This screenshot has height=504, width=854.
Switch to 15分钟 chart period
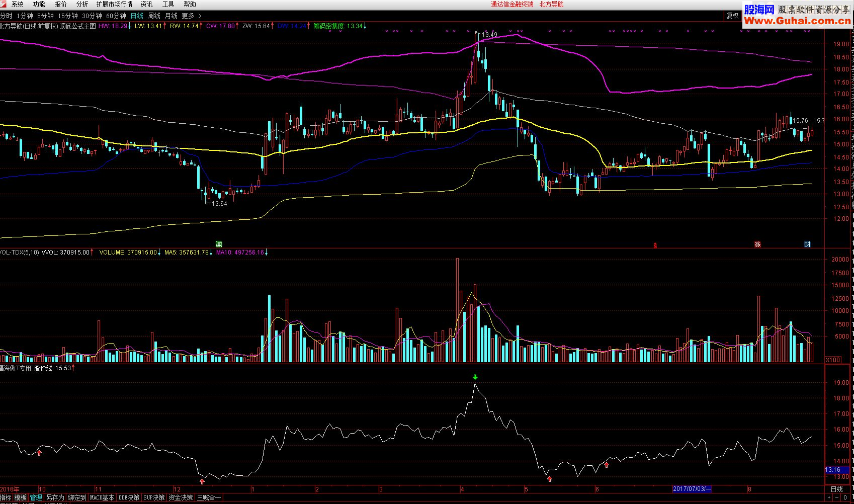click(68, 16)
